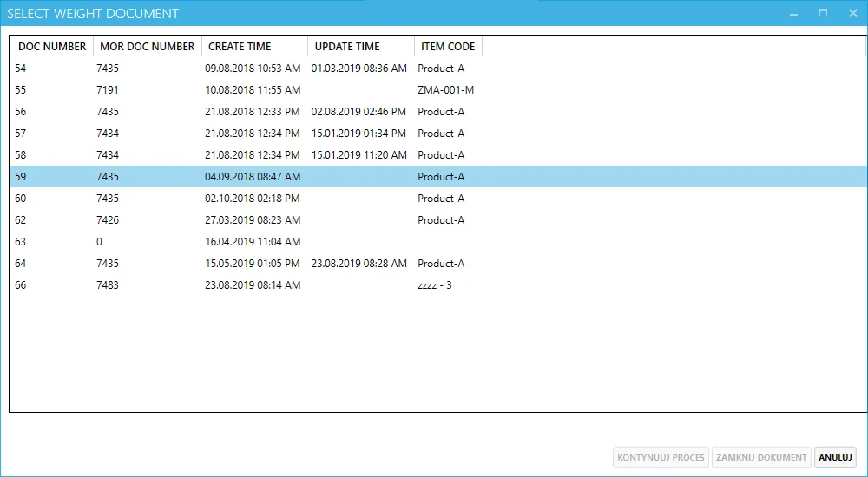Click update time 15.01.2019 11:20 AM
Image resolution: width=868 pixels, height=477 pixels.
[x=359, y=155]
